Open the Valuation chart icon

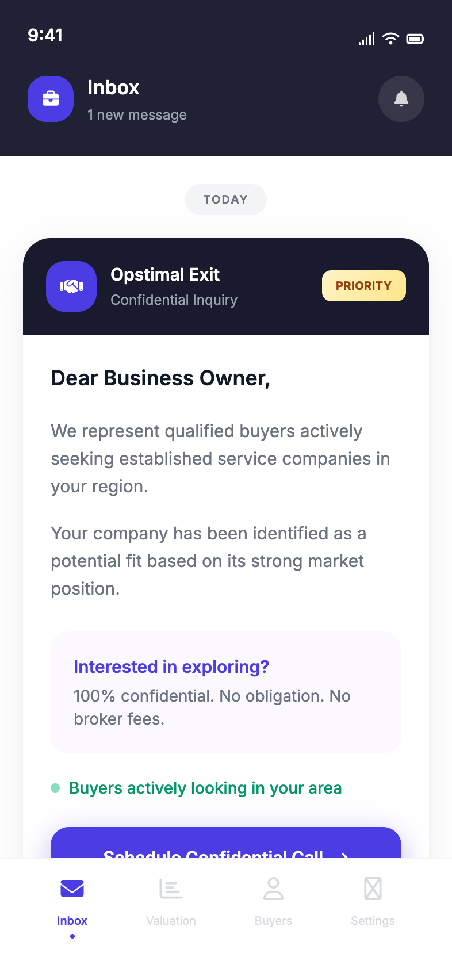coord(171,889)
